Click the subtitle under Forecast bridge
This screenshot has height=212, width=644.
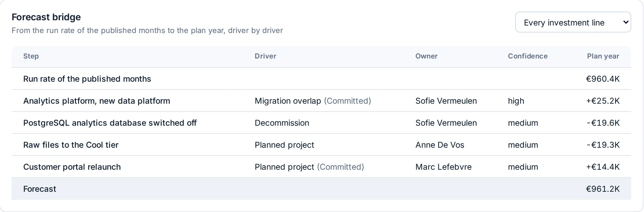[x=147, y=30]
